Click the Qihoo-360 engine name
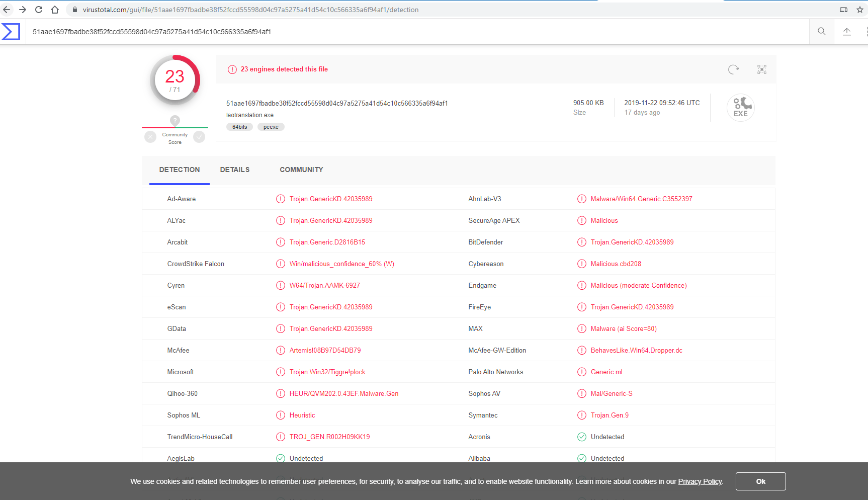Screen dimensions: 868x500 pos(182,393)
